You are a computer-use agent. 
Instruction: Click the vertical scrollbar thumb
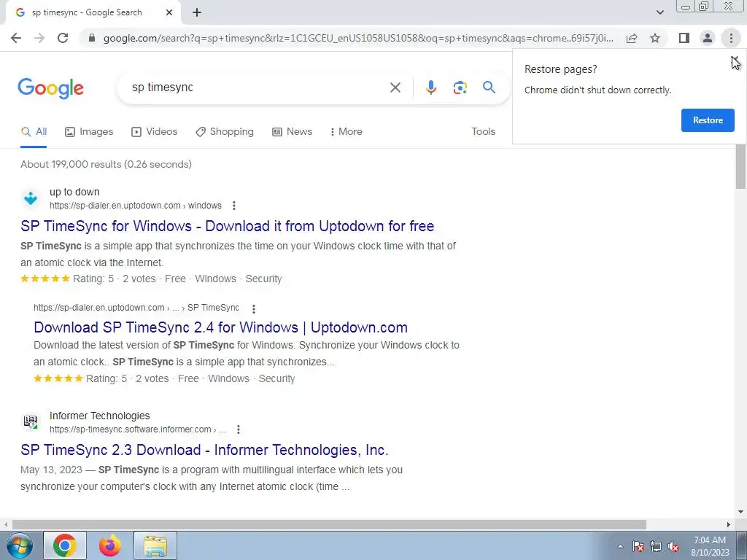click(740, 167)
